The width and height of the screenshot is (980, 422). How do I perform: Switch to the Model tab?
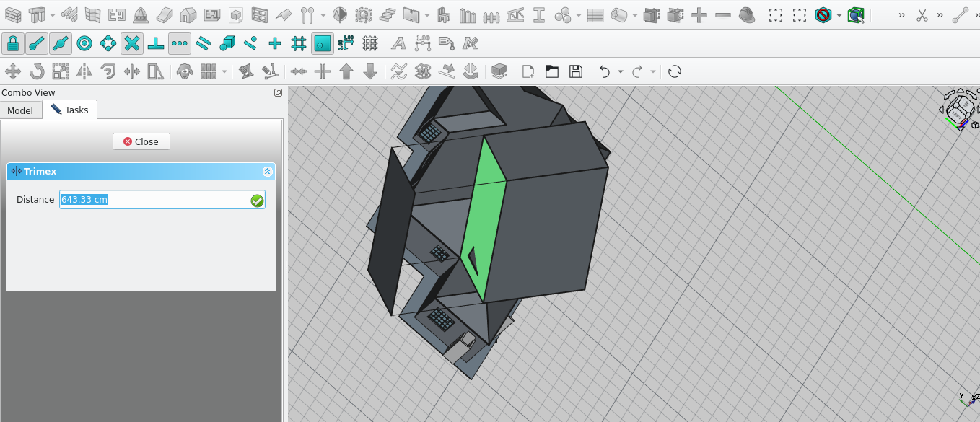[20, 110]
